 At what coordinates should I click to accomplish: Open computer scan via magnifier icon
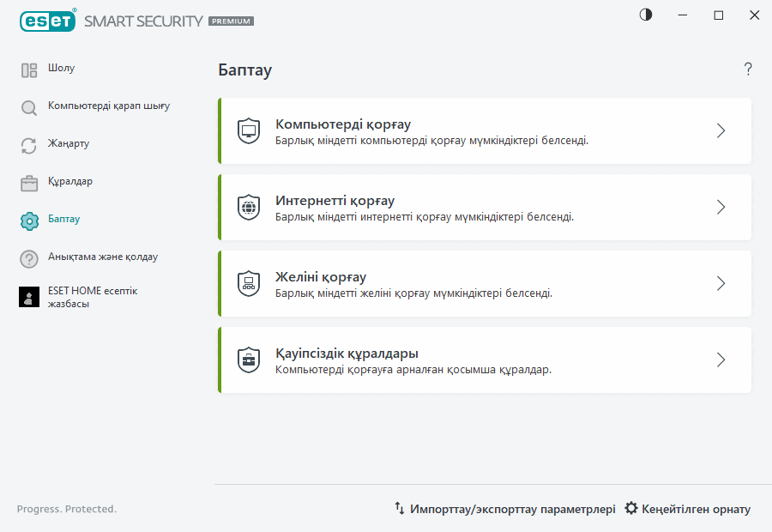point(28,106)
